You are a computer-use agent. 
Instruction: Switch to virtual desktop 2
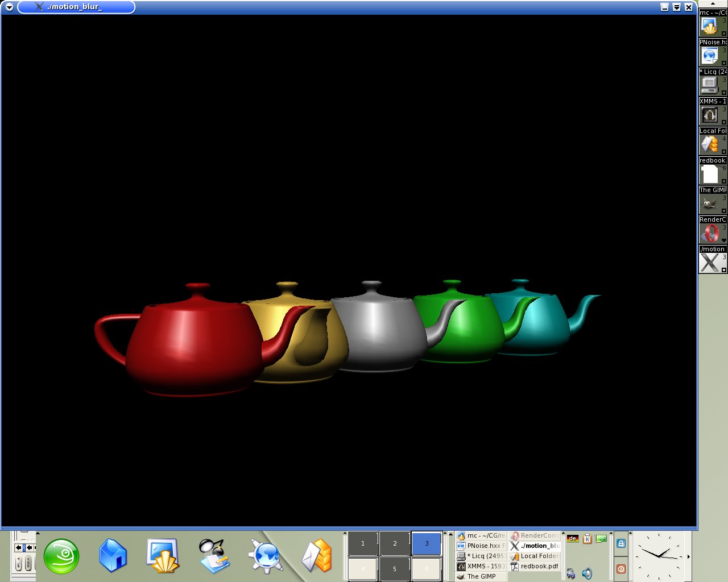pos(395,543)
